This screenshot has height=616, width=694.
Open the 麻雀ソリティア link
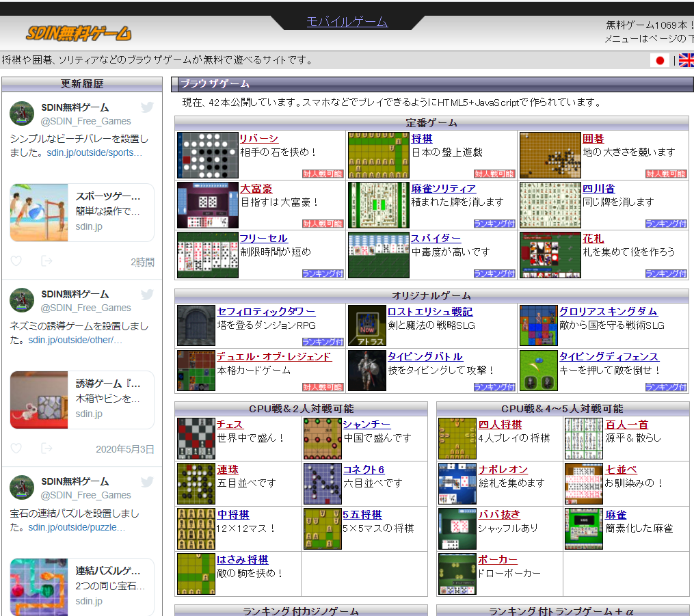click(444, 189)
